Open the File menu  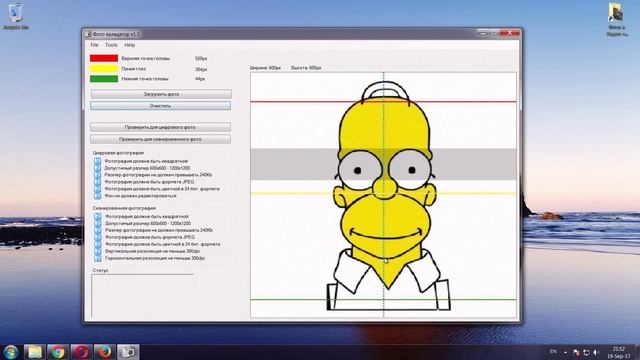(x=94, y=45)
